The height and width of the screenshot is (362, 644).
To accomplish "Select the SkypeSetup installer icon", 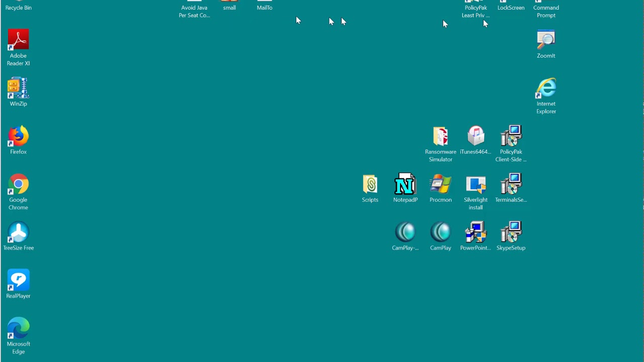I will click(511, 233).
